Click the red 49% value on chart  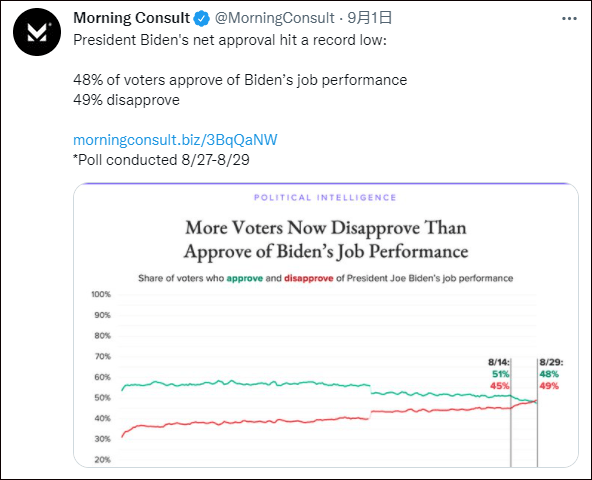click(x=549, y=386)
